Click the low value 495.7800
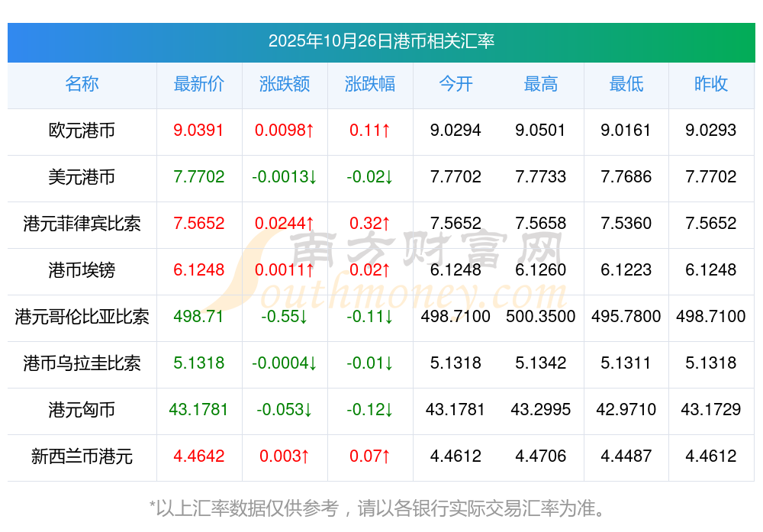The image size is (763, 532). (626, 317)
